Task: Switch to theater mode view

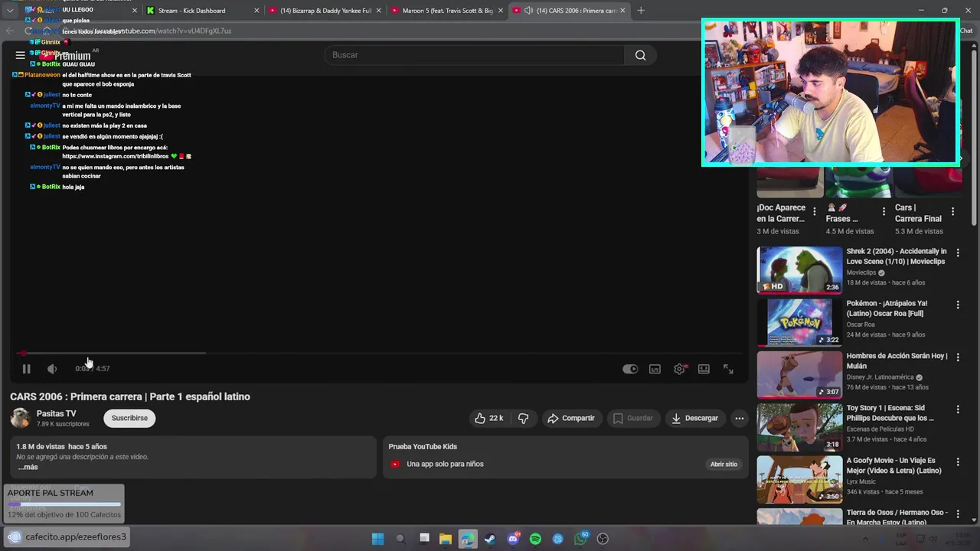Action: (x=704, y=369)
